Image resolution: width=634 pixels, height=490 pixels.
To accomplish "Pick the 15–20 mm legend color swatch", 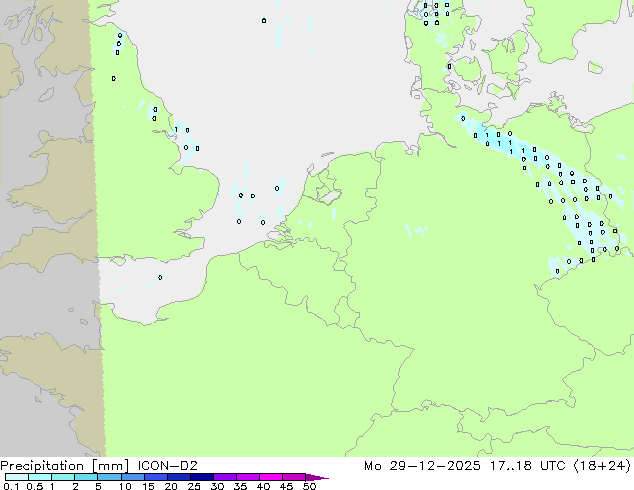I will 155,477.
